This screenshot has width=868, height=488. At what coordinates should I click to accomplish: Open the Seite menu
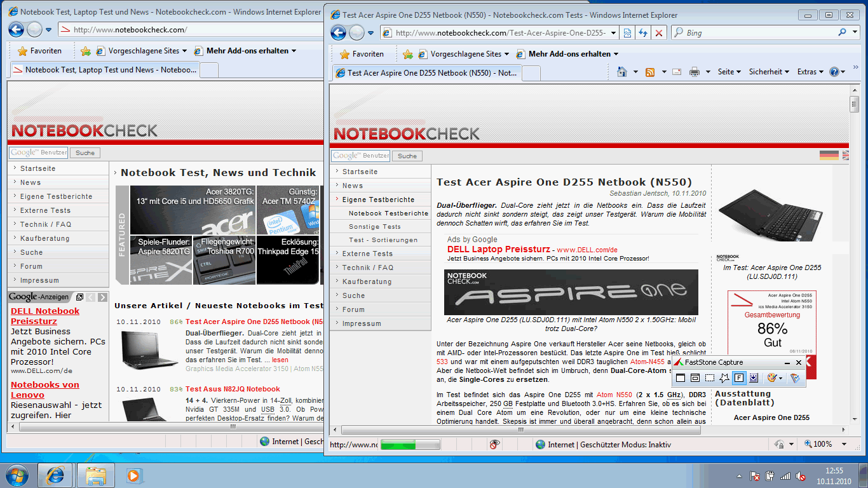click(729, 72)
